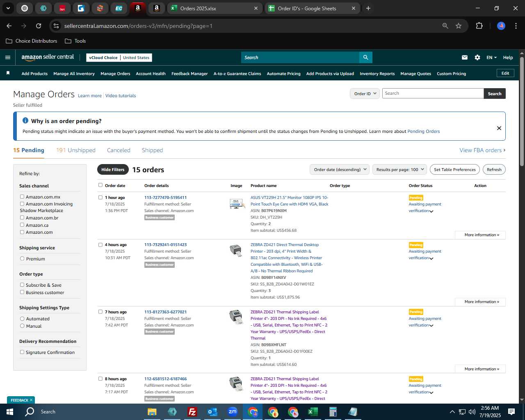
Task: Click the Amazon Seller Central logo
Action: [48, 57]
